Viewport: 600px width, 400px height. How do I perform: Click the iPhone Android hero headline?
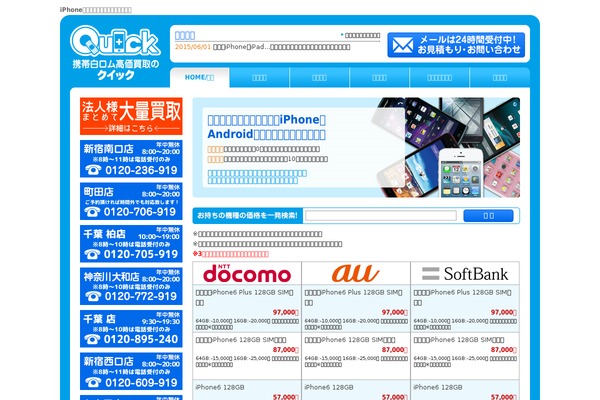(x=267, y=127)
